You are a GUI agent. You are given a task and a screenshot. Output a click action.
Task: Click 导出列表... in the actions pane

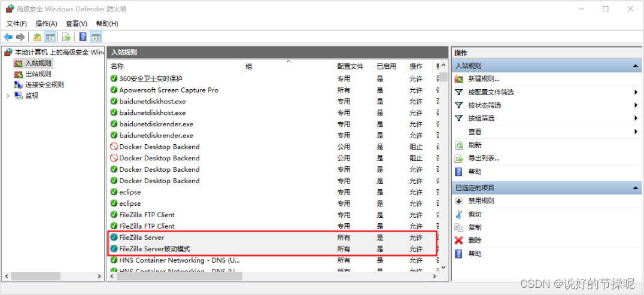(x=484, y=158)
